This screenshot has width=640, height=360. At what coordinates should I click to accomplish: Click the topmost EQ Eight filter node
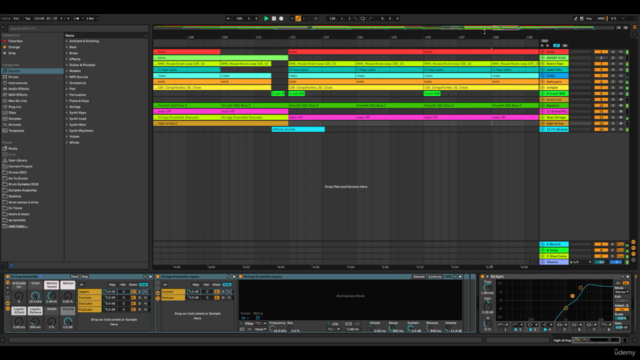pos(580,288)
